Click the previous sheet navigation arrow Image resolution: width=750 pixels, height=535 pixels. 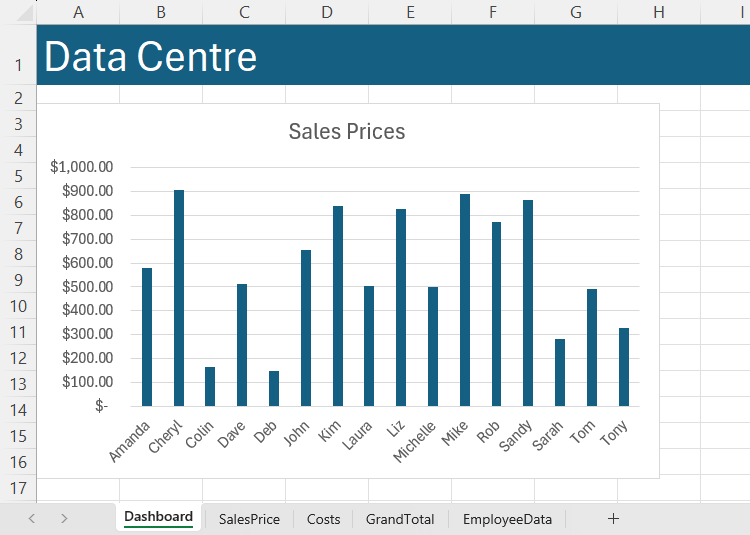coord(32,518)
